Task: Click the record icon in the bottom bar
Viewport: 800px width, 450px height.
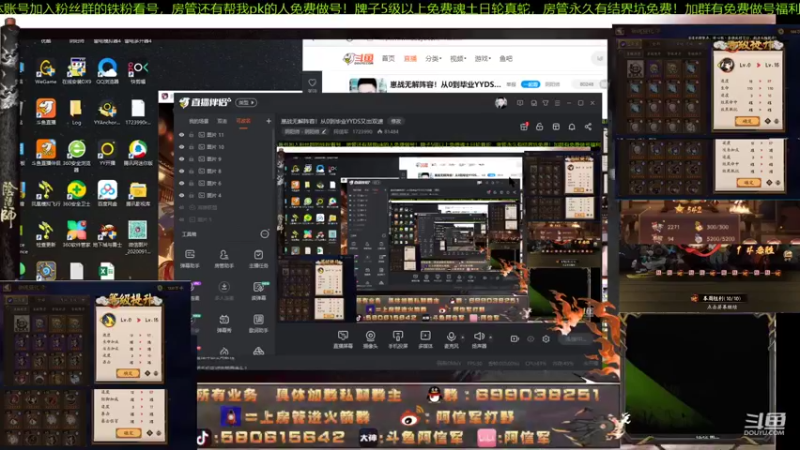Action: coord(514,339)
